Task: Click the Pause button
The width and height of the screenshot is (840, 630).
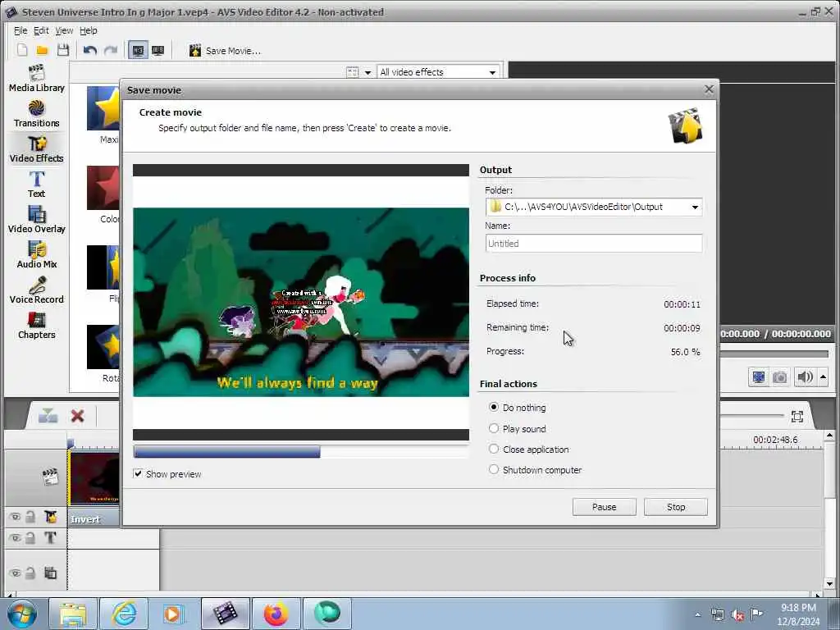Action: [x=605, y=507]
